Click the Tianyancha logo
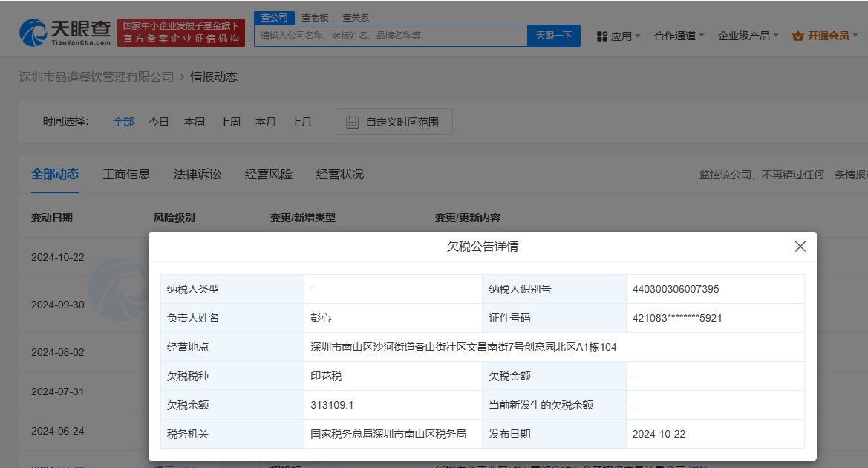The height and width of the screenshot is (468, 868). click(65, 32)
